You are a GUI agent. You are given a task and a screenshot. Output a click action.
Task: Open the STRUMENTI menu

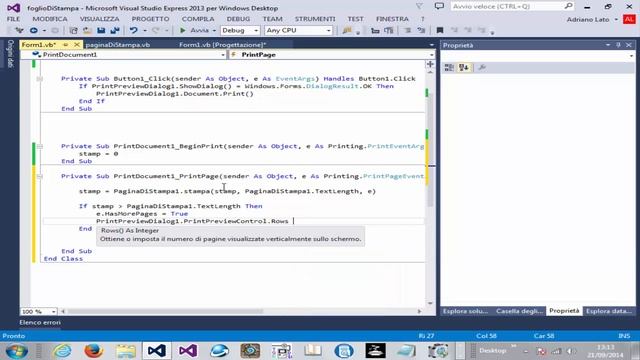(x=315, y=19)
